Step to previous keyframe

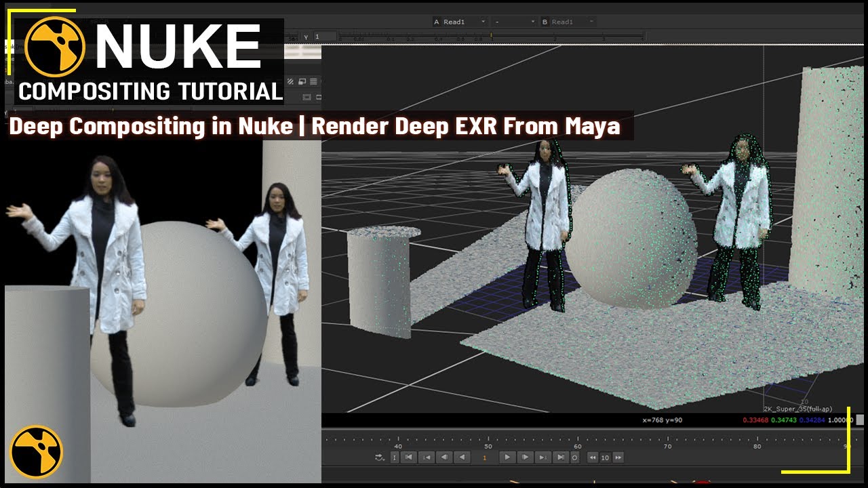click(x=427, y=457)
